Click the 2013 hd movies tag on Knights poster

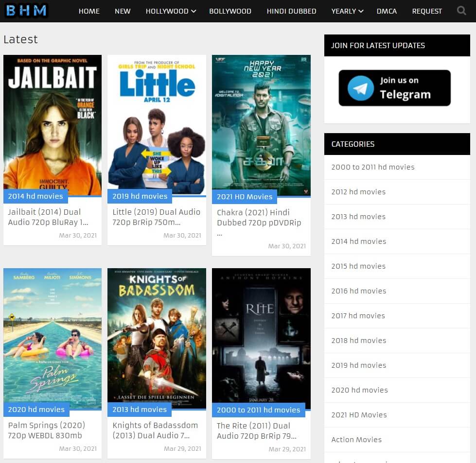[x=140, y=410]
